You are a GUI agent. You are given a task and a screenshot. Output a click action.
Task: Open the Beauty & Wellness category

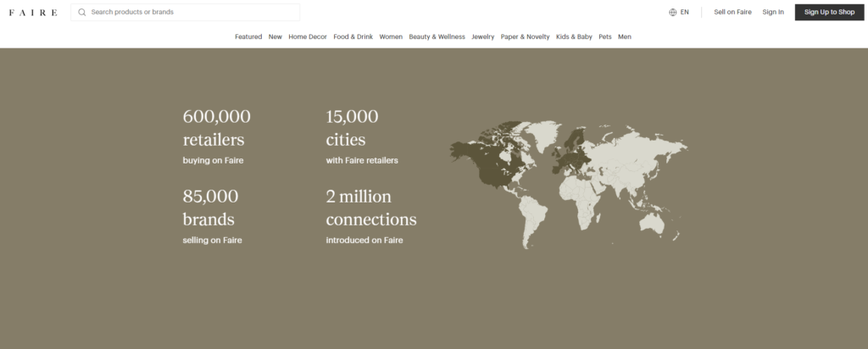point(437,37)
